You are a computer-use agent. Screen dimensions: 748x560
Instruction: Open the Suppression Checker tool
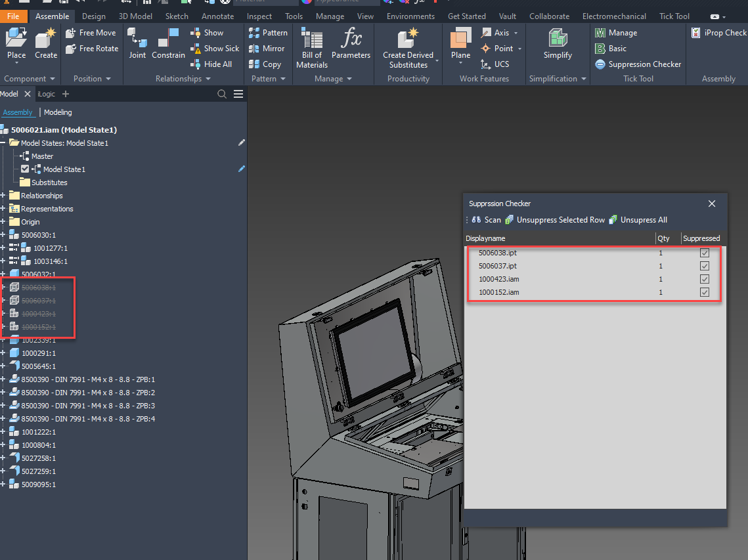[638, 64]
